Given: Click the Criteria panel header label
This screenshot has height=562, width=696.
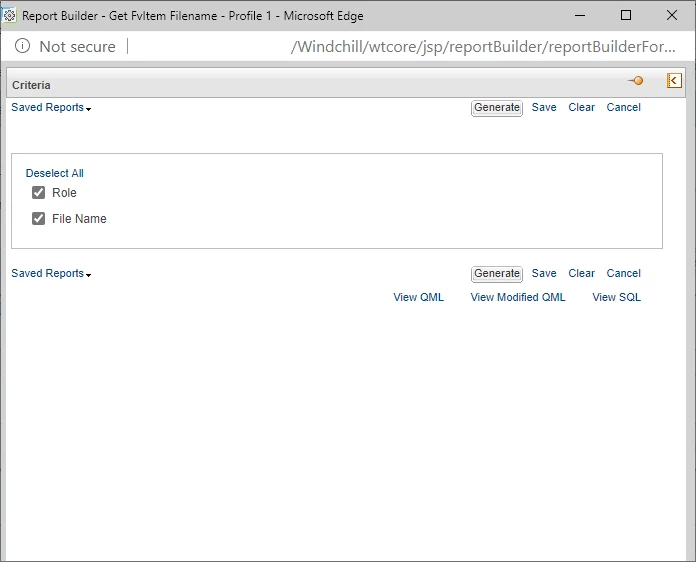Looking at the screenshot, I should [31, 85].
